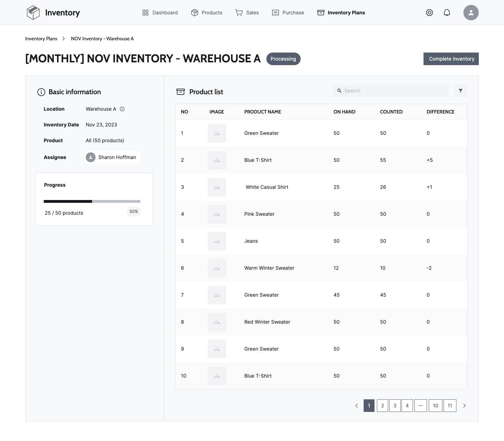Sort by the COUNTED column header
This screenshot has height=441, width=504.
click(391, 112)
